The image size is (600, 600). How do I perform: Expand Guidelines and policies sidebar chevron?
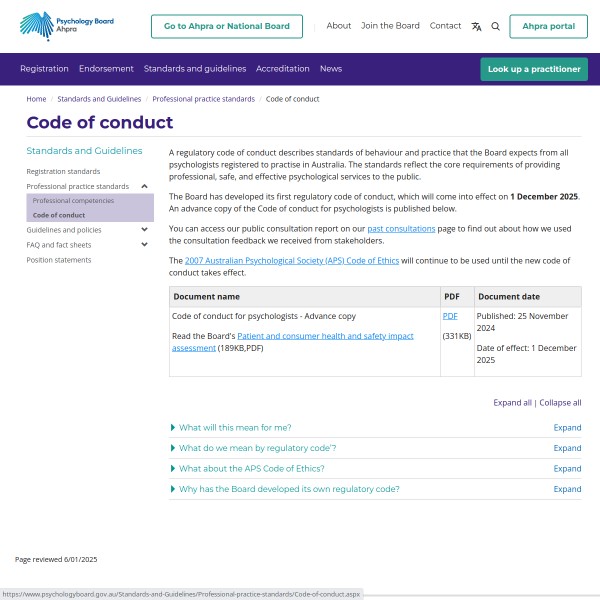coord(145,230)
